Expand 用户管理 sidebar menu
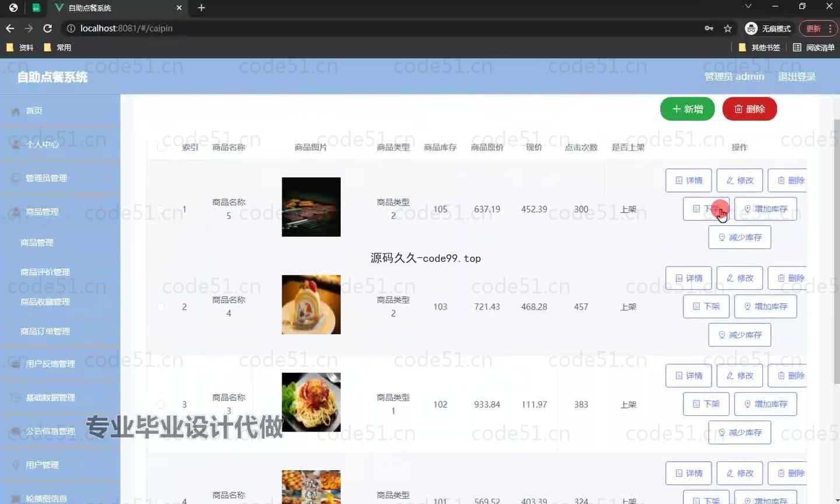The height and width of the screenshot is (504, 840). click(x=60, y=465)
